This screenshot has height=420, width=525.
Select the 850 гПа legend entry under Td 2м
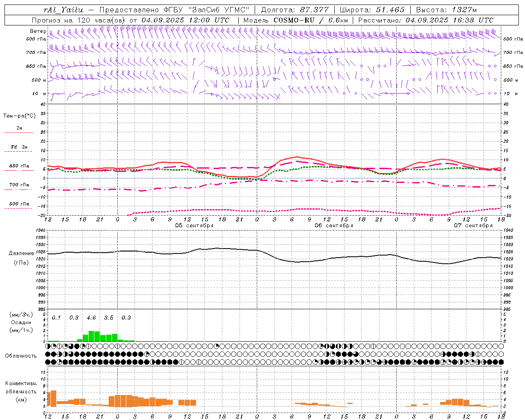point(19,166)
